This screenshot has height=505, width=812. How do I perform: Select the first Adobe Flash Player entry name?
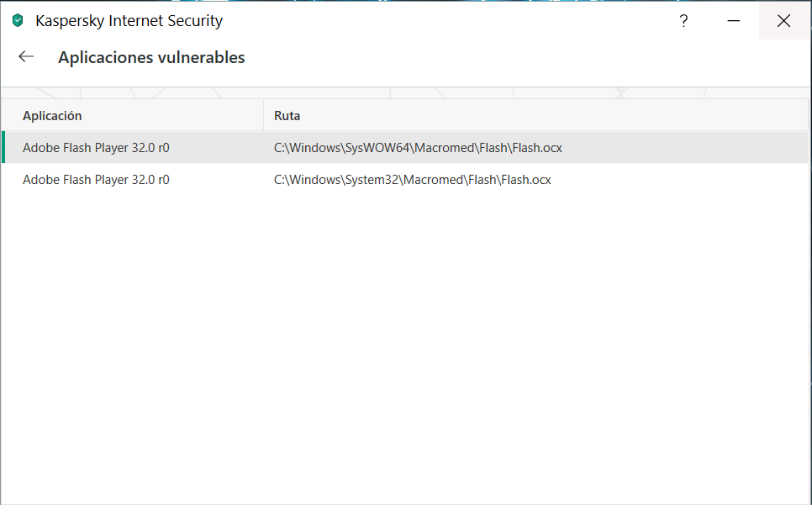(96, 148)
